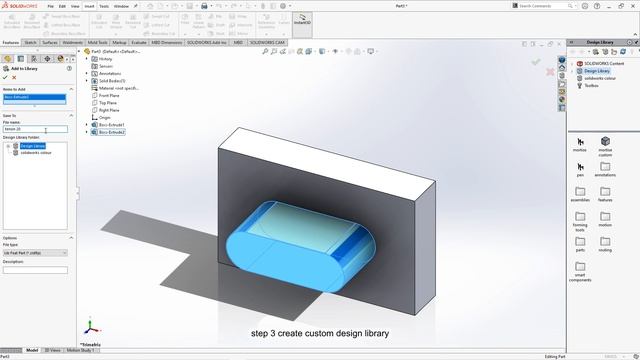Collapse the Items to Add section
Viewport: 640px width, 360px height.
pyautogui.click(x=71, y=89)
